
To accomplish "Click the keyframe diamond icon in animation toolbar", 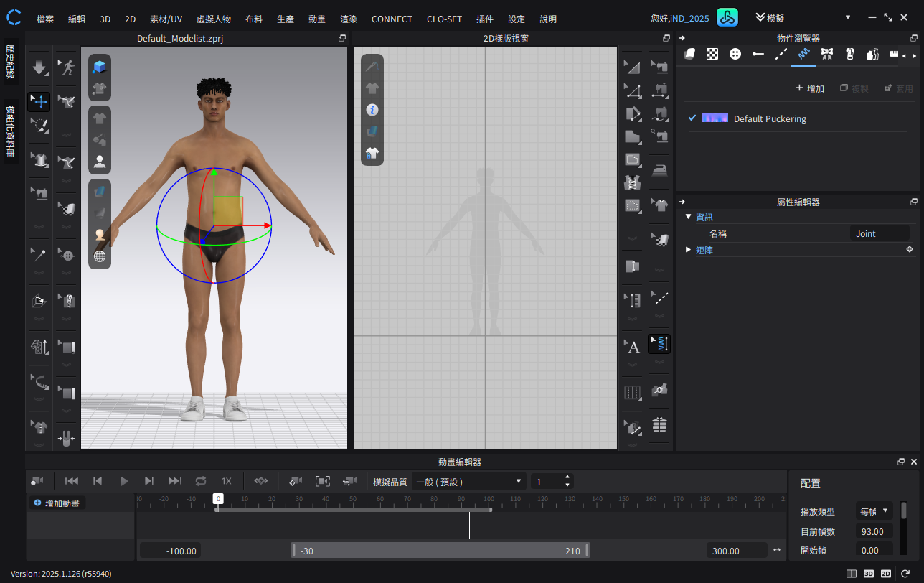I will click(261, 481).
